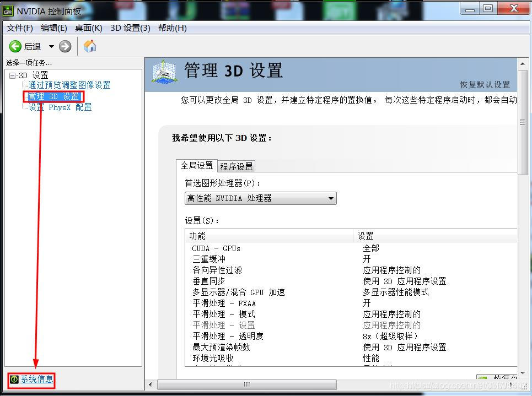
Task: Open the 首选图形处理器 dropdown
Action: coord(261,198)
